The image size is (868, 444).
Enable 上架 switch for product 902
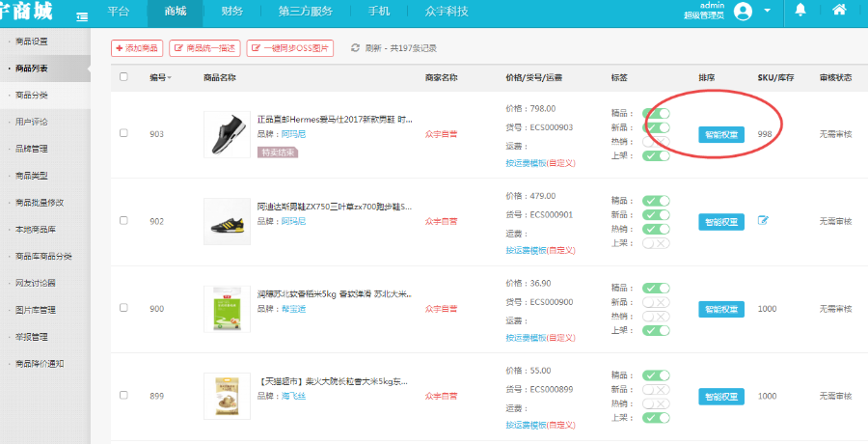(656, 243)
